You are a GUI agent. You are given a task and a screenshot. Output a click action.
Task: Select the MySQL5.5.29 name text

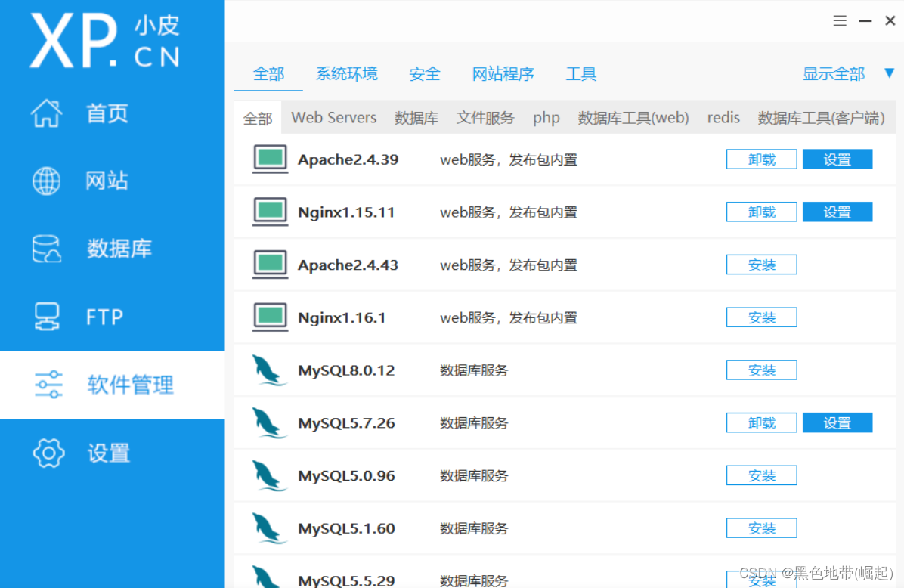[x=346, y=580]
